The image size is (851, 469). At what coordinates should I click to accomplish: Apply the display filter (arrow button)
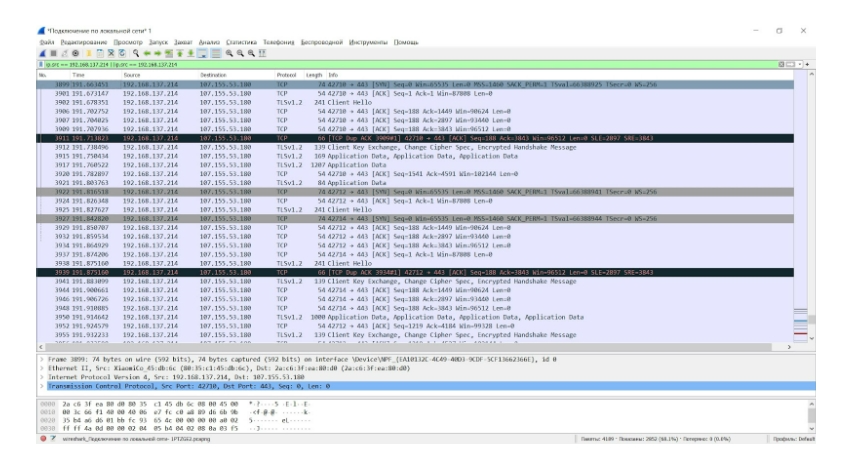tap(791, 65)
